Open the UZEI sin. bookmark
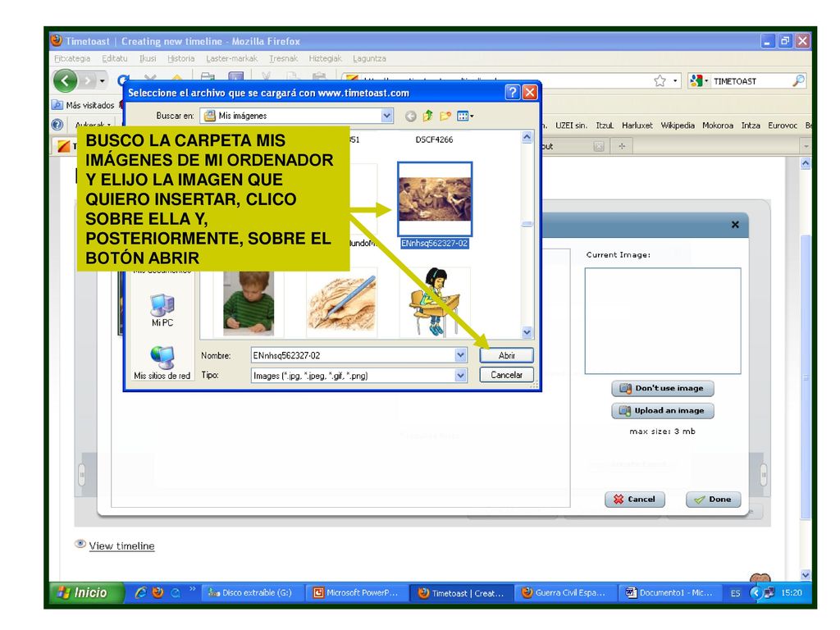Screen dimensions: 840x630 click(x=571, y=126)
